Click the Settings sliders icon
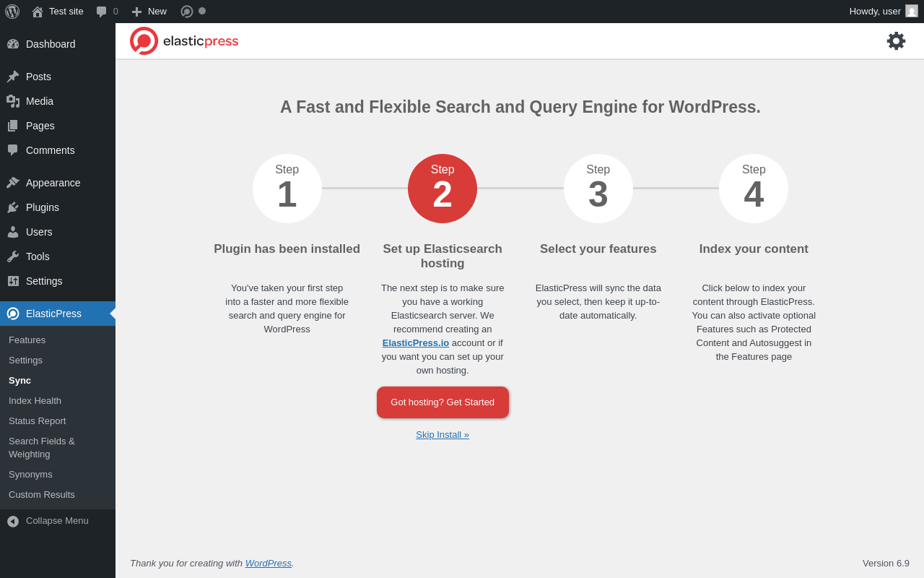The width and height of the screenshot is (924, 578). (x=13, y=281)
